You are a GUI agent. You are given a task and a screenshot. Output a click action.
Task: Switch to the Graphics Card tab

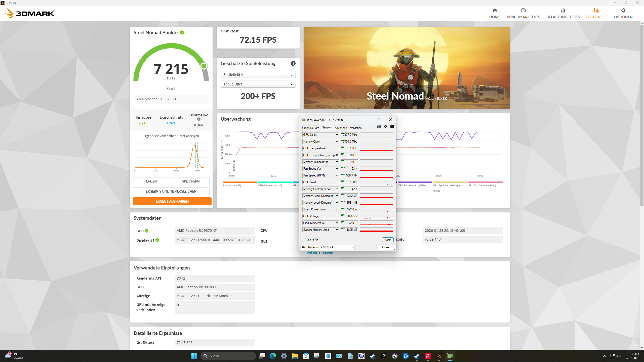click(x=310, y=128)
